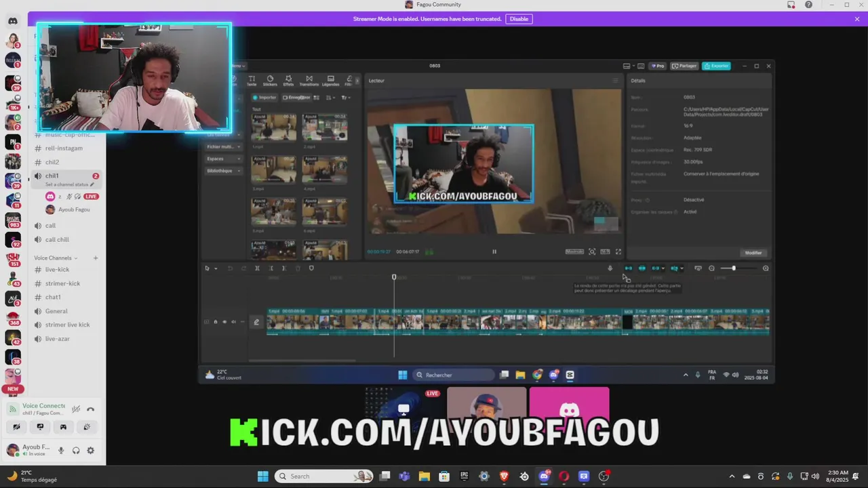The image size is (868, 488).
Task: Select the 1.mp4 media thumbnail in CapCut
Action: coord(274,129)
